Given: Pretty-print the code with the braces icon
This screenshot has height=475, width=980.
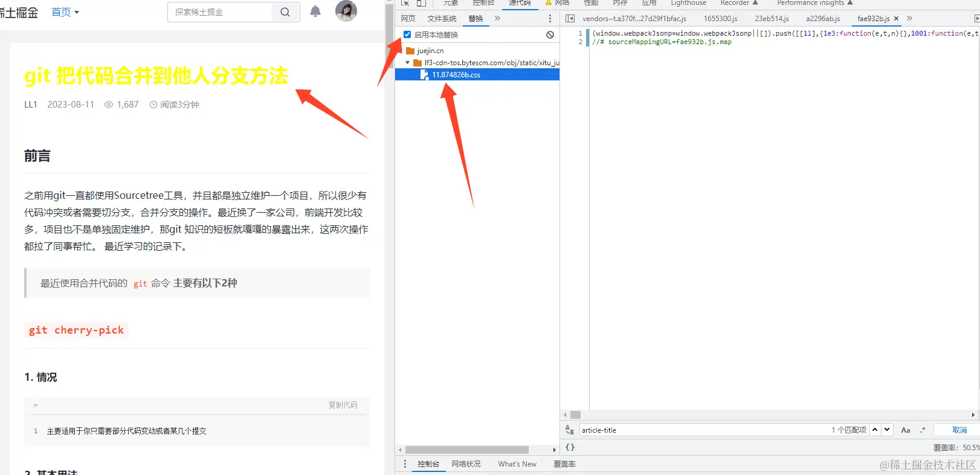Looking at the screenshot, I should coord(570,447).
